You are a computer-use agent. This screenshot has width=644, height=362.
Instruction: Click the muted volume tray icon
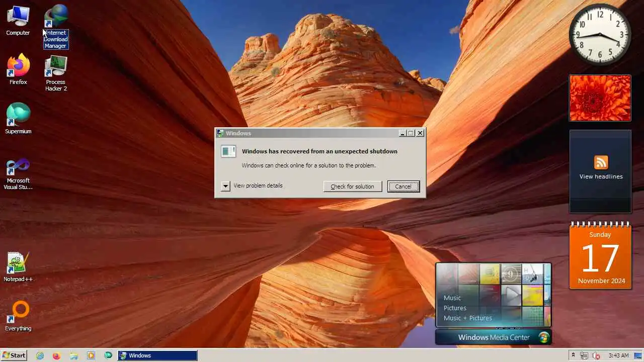click(x=596, y=355)
